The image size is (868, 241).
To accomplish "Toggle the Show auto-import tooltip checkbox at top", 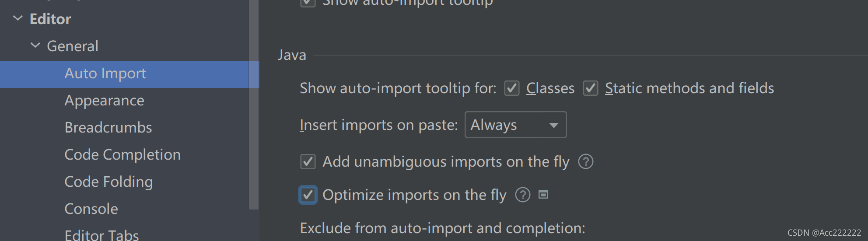I will (x=308, y=3).
